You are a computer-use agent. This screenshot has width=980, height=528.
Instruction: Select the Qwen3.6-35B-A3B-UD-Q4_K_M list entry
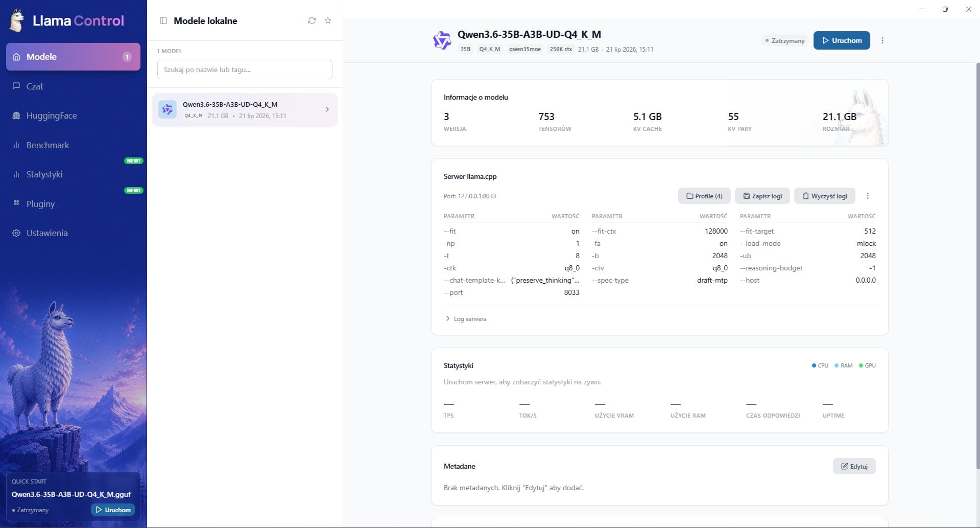point(245,109)
